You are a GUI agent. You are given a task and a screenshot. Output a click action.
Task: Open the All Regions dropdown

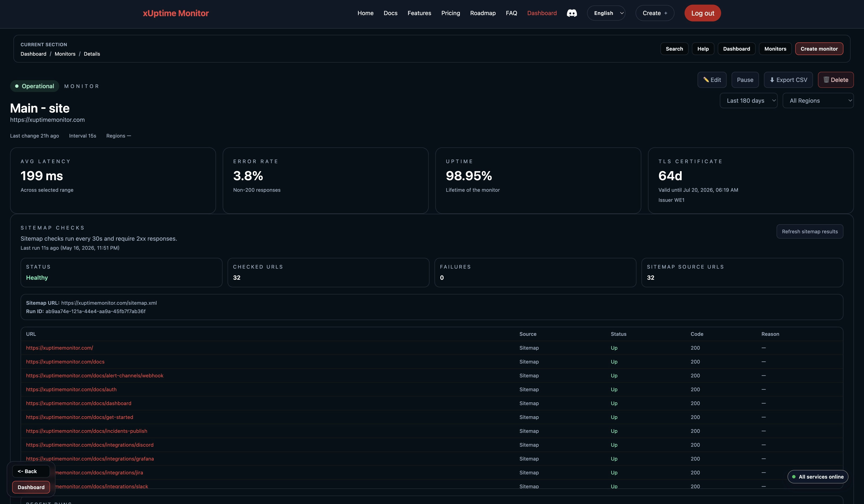(x=818, y=100)
